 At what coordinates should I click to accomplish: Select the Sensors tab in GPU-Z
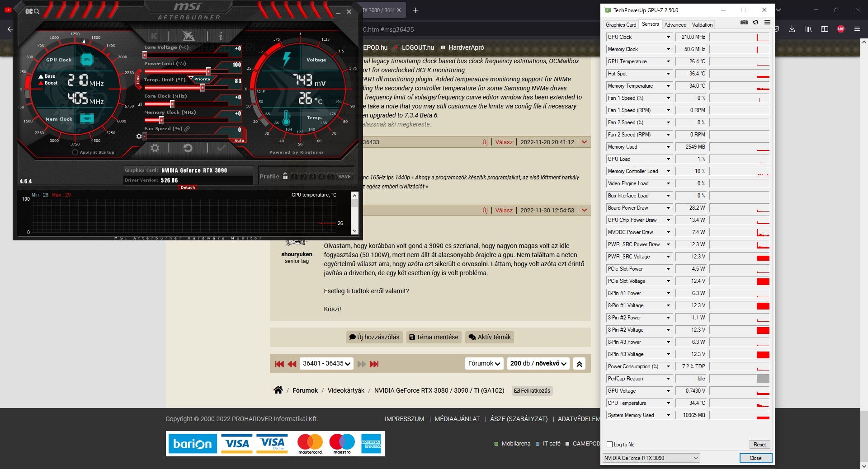point(650,24)
